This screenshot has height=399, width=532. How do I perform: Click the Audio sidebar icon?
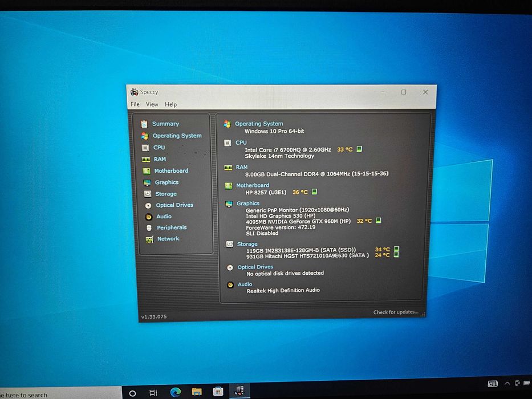149,217
